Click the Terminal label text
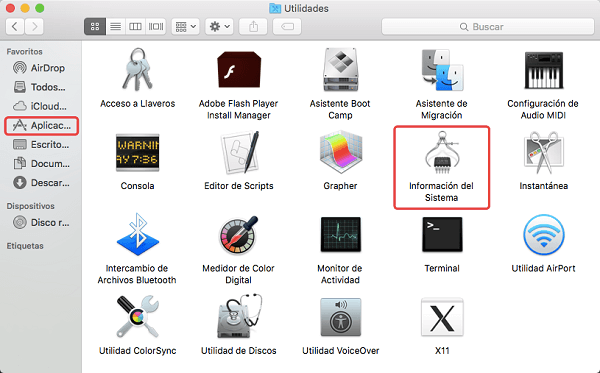 tap(442, 268)
